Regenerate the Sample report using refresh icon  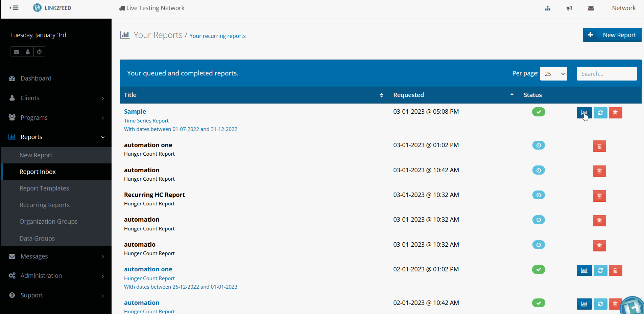600,113
